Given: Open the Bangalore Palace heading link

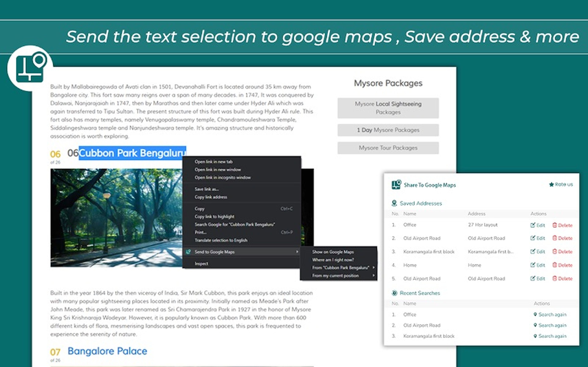Looking at the screenshot, I should click(x=107, y=351).
